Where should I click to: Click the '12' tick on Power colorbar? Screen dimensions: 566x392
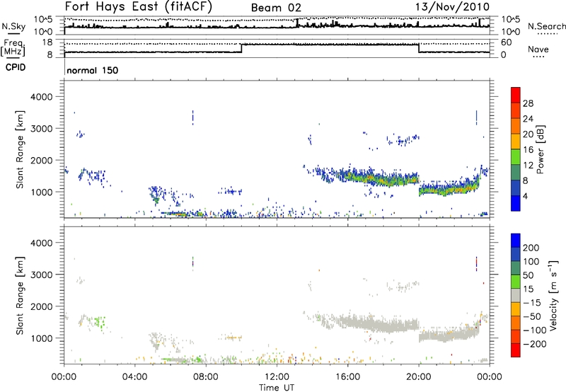pos(528,166)
